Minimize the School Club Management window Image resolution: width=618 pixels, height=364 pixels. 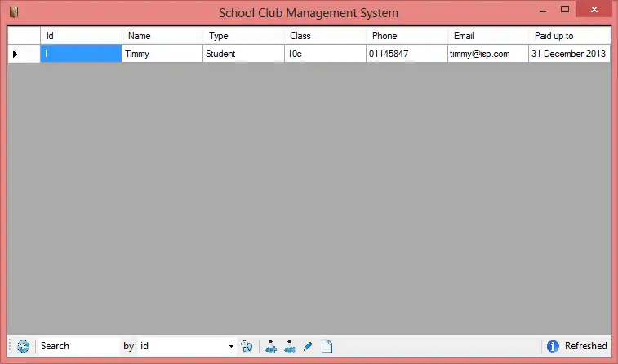pos(543,11)
